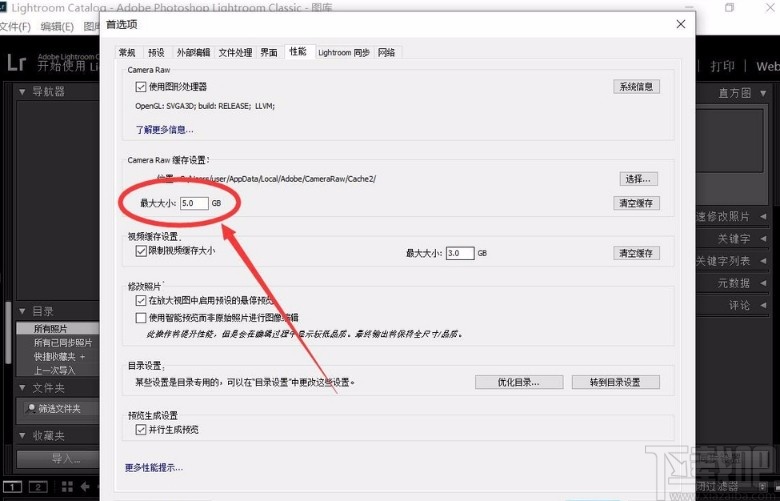Open 更多性能提示... link
Screen dimensions: 780x501
click(x=154, y=468)
